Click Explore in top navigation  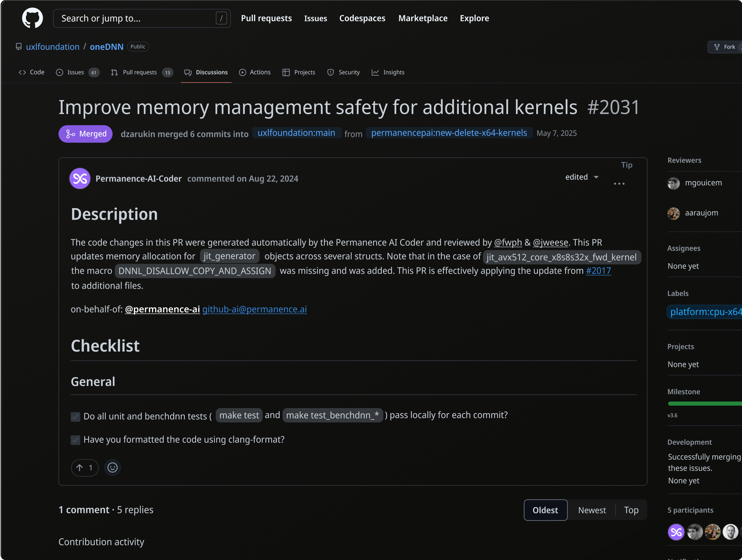[x=474, y=18]
